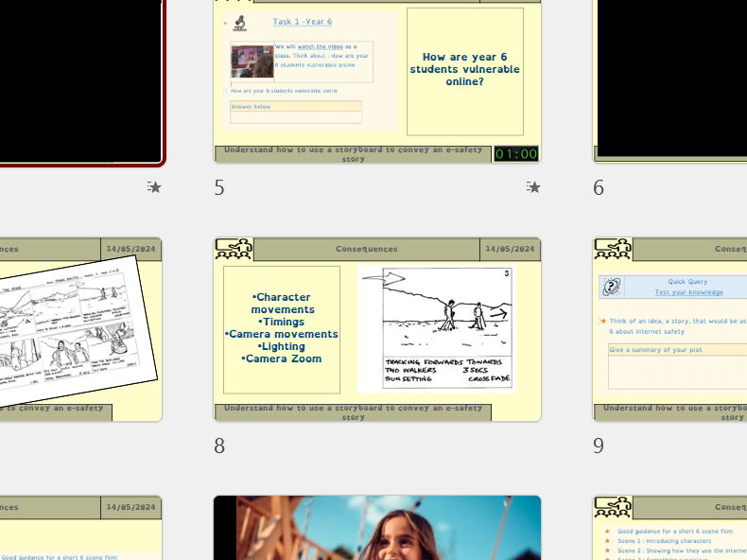Viewport: 747px width, 560px height.
Task: Click slide number label 8
Action: tap(219, 446)
